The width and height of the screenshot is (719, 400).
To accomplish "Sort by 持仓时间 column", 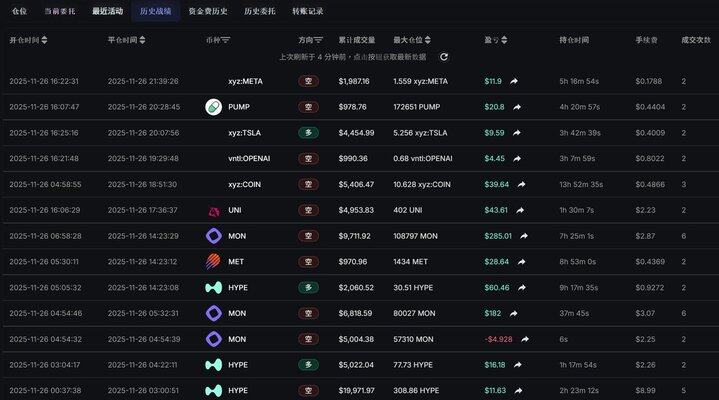I will click(x=575, y=40).
